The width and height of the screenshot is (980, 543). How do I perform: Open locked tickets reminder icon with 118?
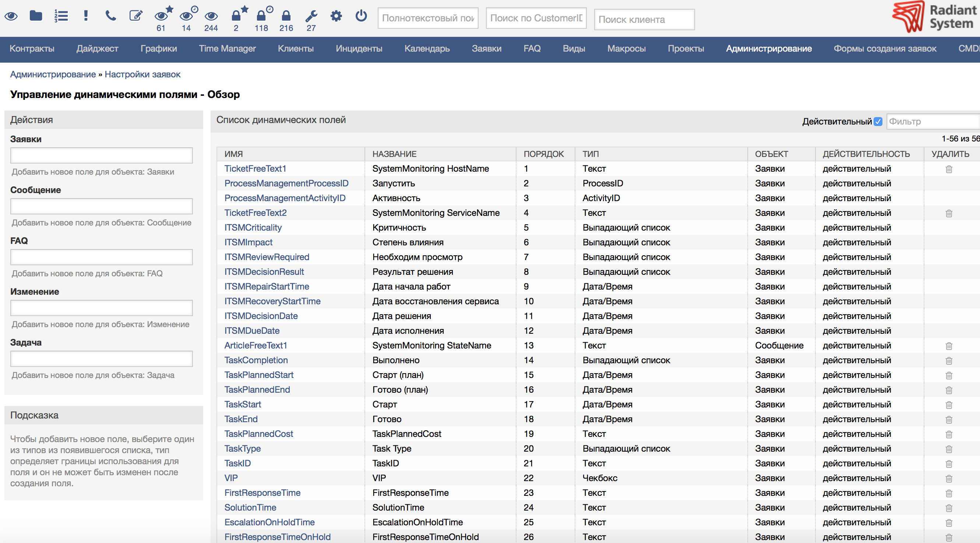tap(263, 18)
